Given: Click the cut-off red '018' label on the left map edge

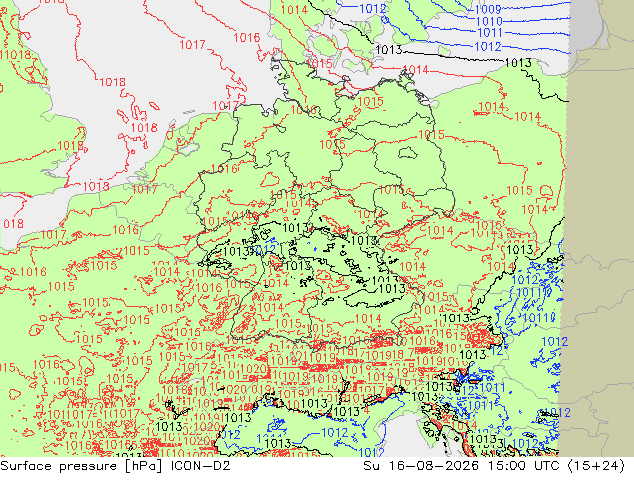Looking at the screenshot, I should click(x=13, y=224).
